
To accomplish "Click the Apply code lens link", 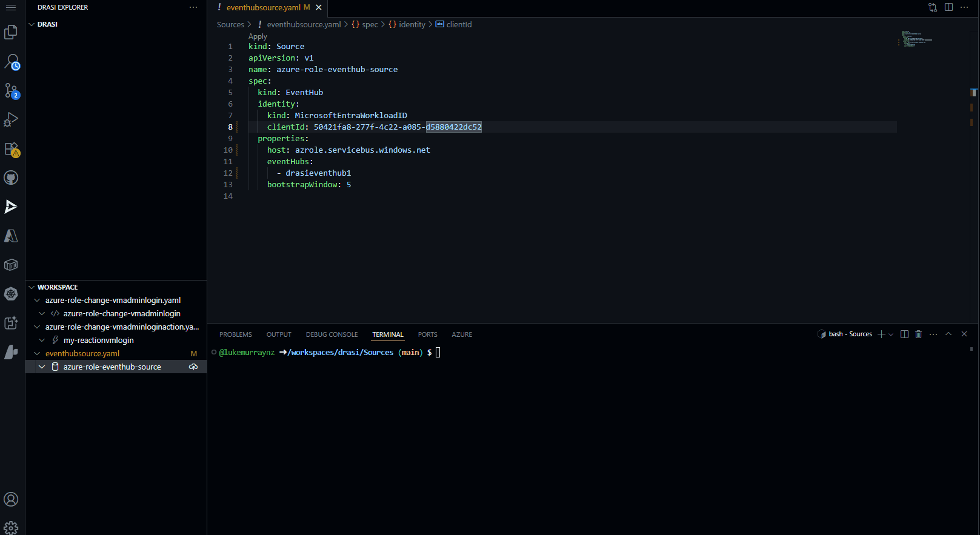I will tap(258, 36).
